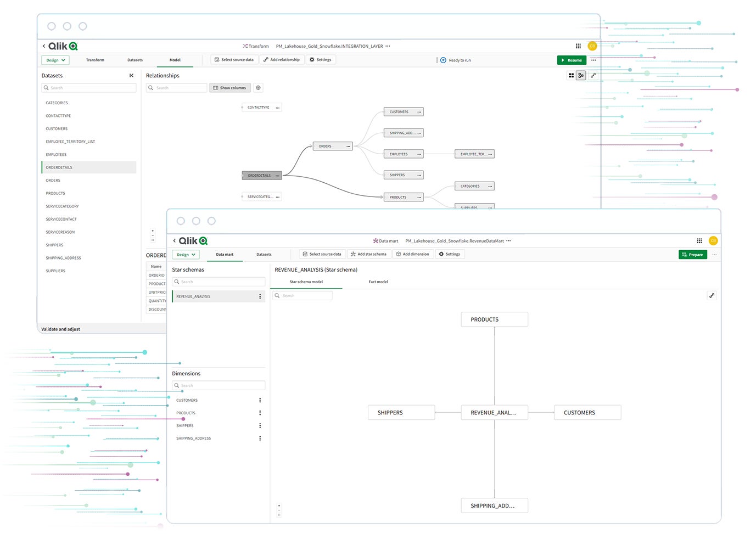Collapse the Datasets side panel
This screenshot has width=756, height=534.
131,76
